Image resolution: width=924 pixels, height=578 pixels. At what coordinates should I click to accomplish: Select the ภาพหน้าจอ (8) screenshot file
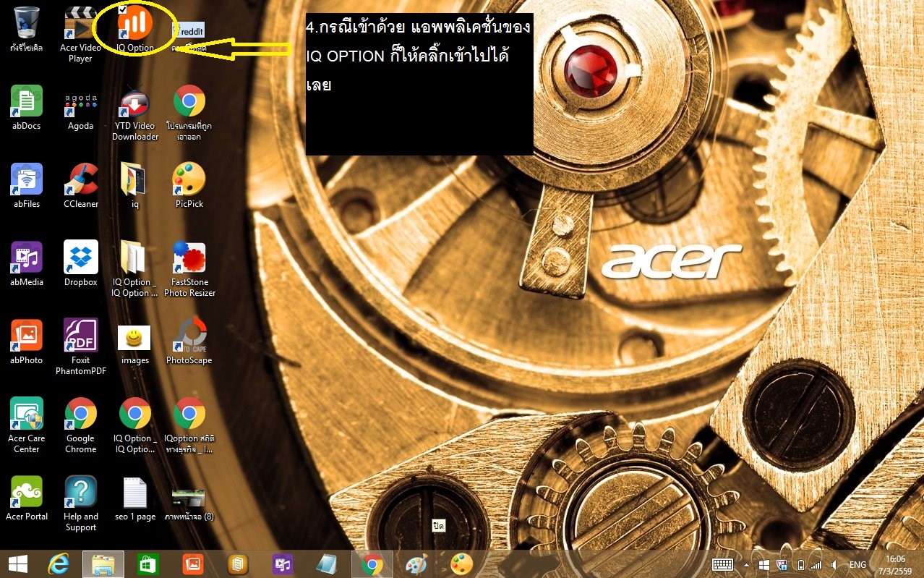pos(189,498)
